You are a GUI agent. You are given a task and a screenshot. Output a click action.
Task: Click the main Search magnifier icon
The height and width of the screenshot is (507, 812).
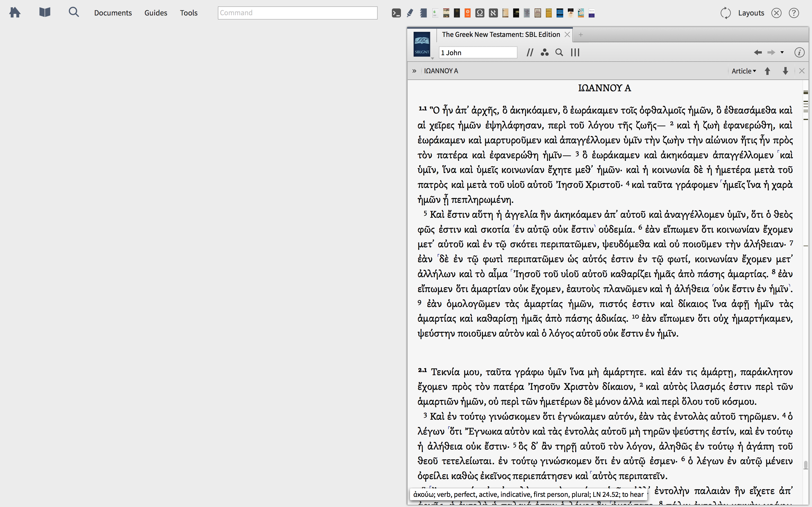[x=74, y=12]
